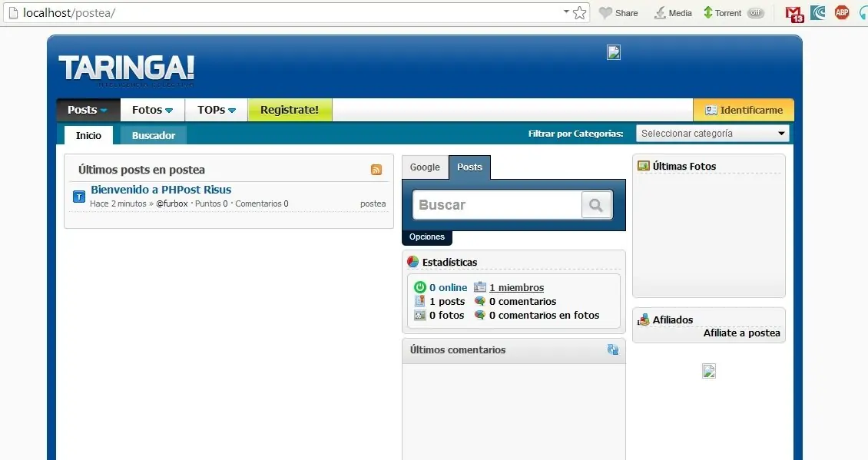Bookmark the page with the star icon

tap(580, 13)
